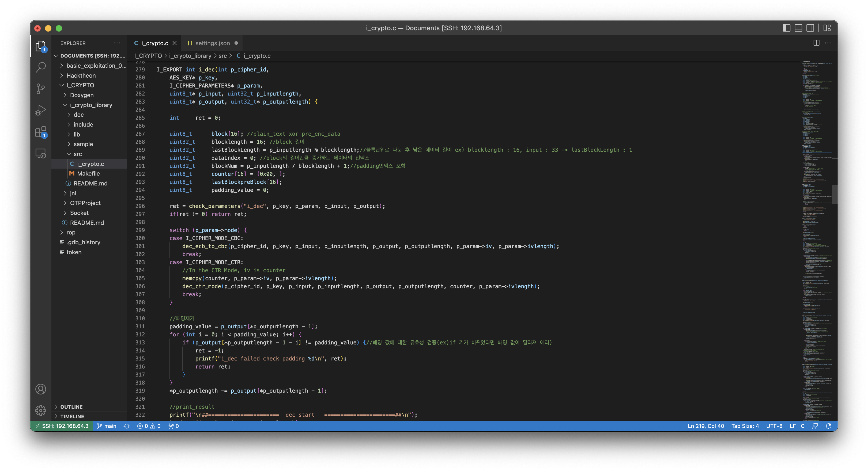Open the Extensions view
Viewport: 868px width, 471px height.
pyautogui.click(x=41, y=132)
